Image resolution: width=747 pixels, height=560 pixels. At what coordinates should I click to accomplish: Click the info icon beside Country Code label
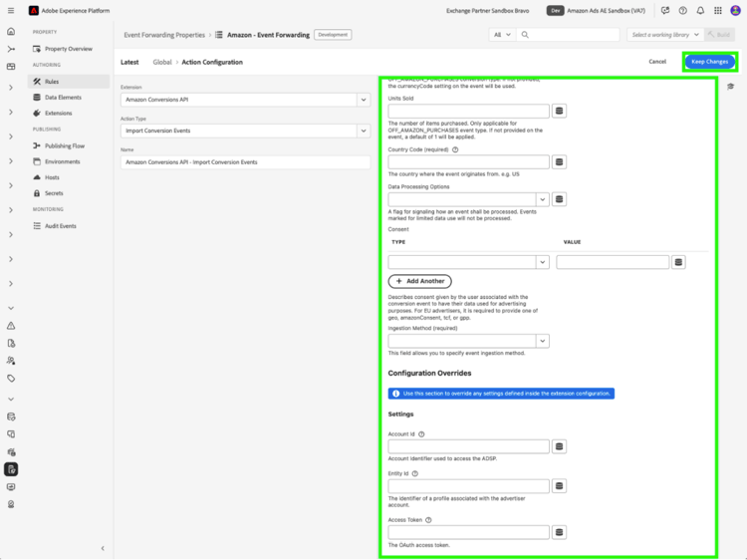[455, 149]
